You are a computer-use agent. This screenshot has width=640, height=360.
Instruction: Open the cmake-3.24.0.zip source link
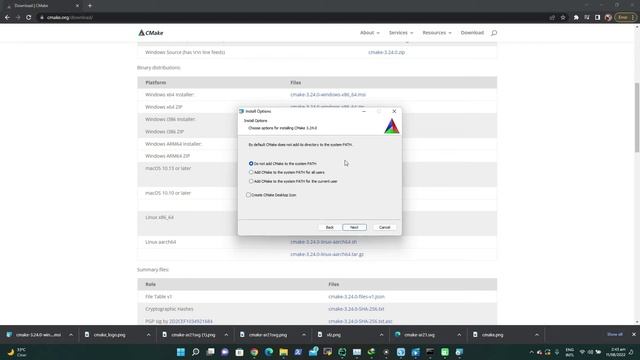coord(387,52)
